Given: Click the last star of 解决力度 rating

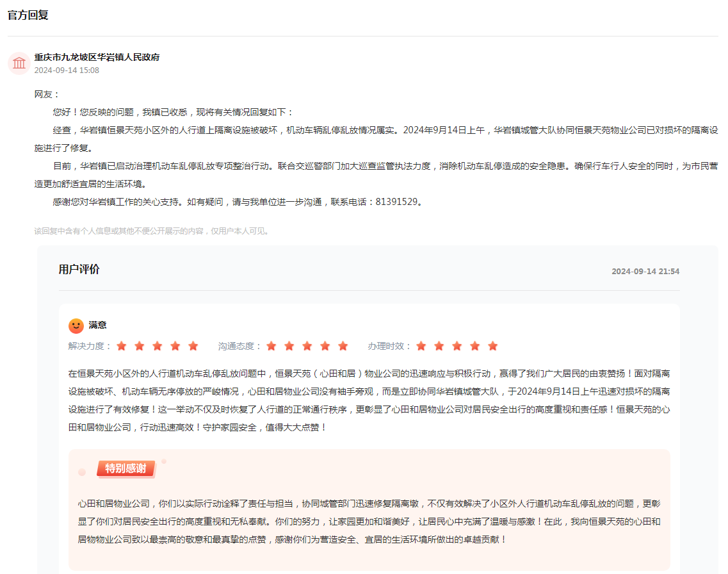Looking at the screenshot, I should [x=193, y=345].
